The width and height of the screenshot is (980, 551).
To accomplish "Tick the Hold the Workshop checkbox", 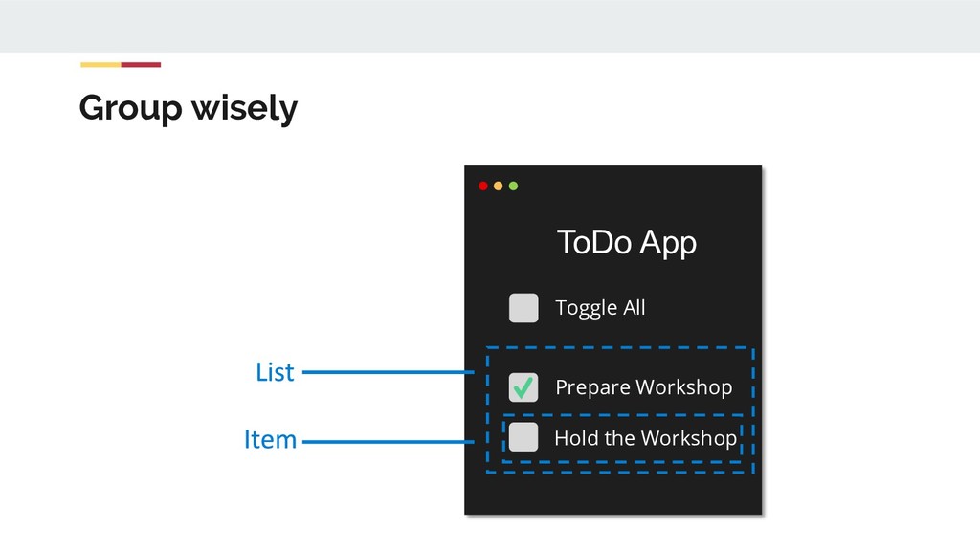I will [523, 436].
